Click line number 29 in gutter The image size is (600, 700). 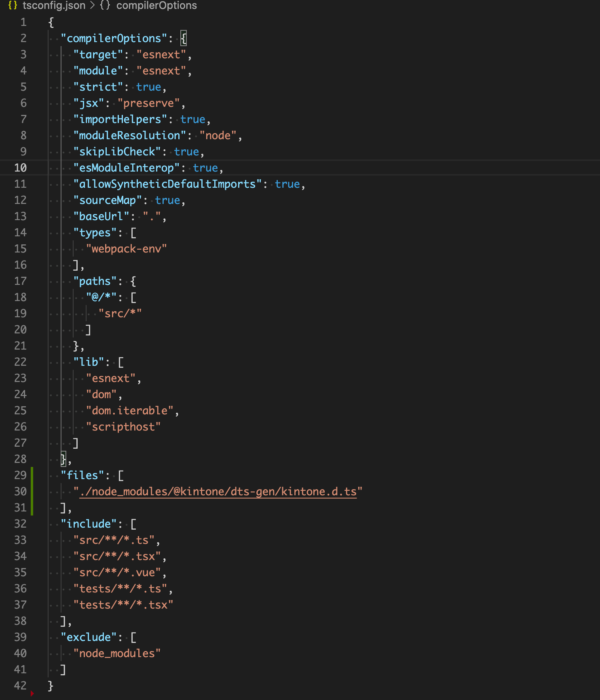pos(20,475)
